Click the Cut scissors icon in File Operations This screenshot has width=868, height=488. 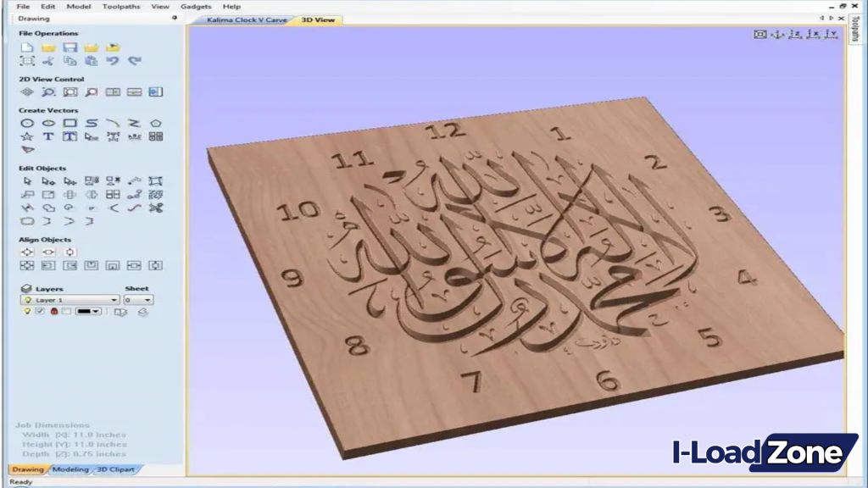pos(48,61)
